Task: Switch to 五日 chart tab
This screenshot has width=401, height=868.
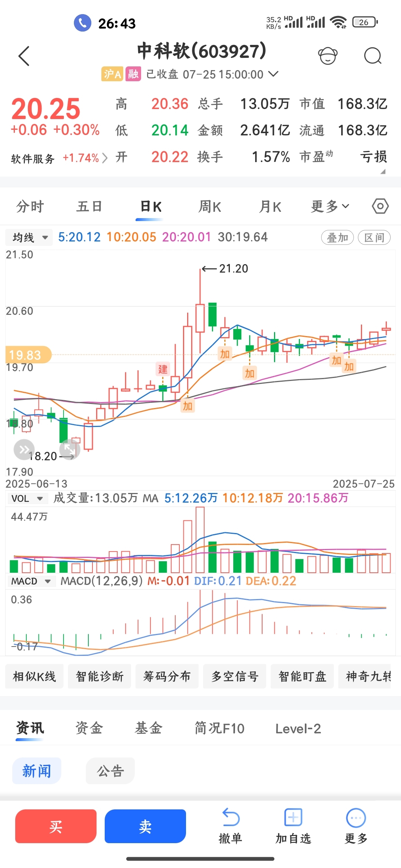Action: [x=89, y=206]
